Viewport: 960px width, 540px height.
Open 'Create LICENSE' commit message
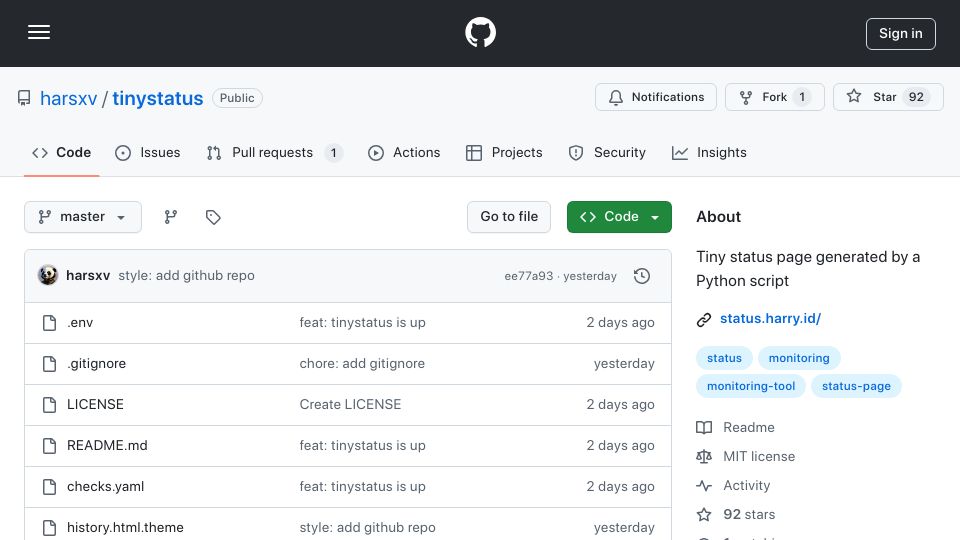tap(350, 405)
